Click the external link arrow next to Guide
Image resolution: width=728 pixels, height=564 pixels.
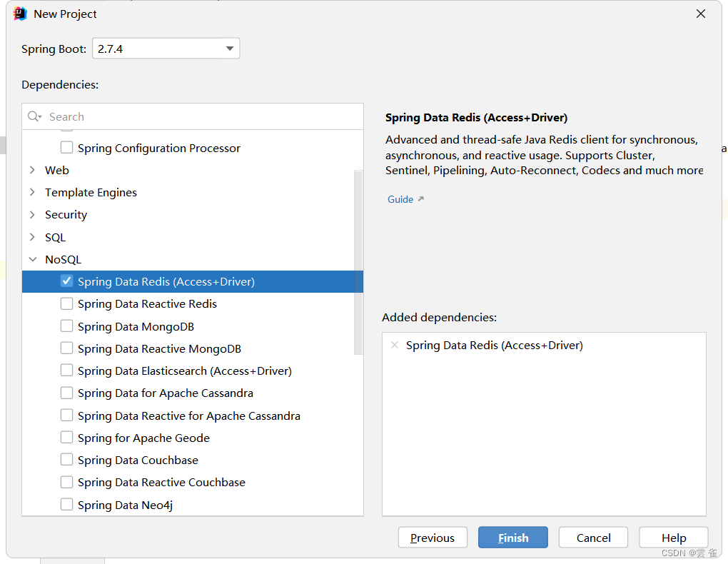tap(420, 199)
